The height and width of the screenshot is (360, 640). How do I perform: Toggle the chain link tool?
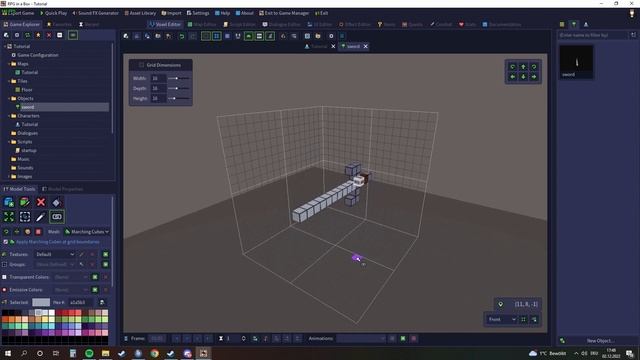tap(57, 217)
